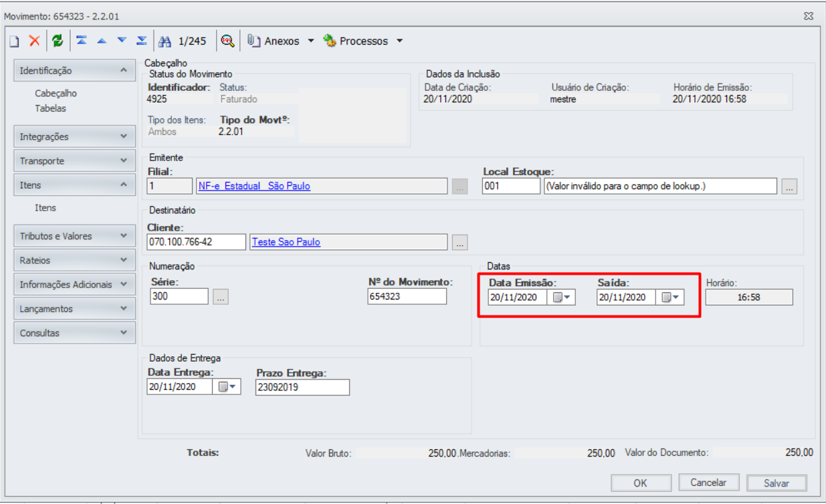Click the Série lookup ellipsis button
The image size is (826, 504).
[221, 297]
